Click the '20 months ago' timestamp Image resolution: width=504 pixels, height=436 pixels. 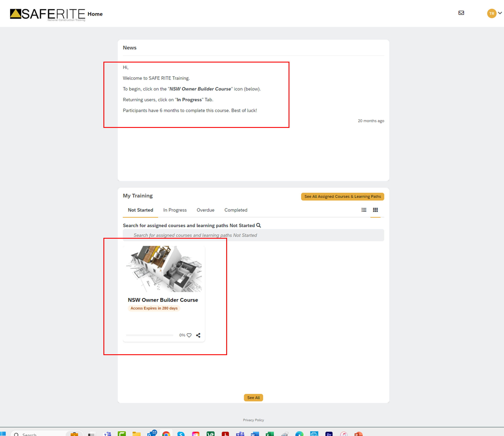click(x=371, y=121)
